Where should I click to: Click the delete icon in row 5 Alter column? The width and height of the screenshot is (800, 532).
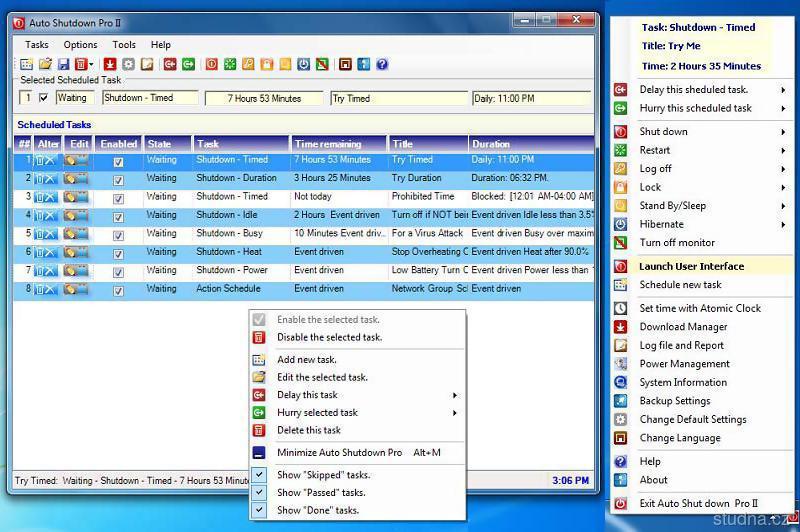[42, 234]
